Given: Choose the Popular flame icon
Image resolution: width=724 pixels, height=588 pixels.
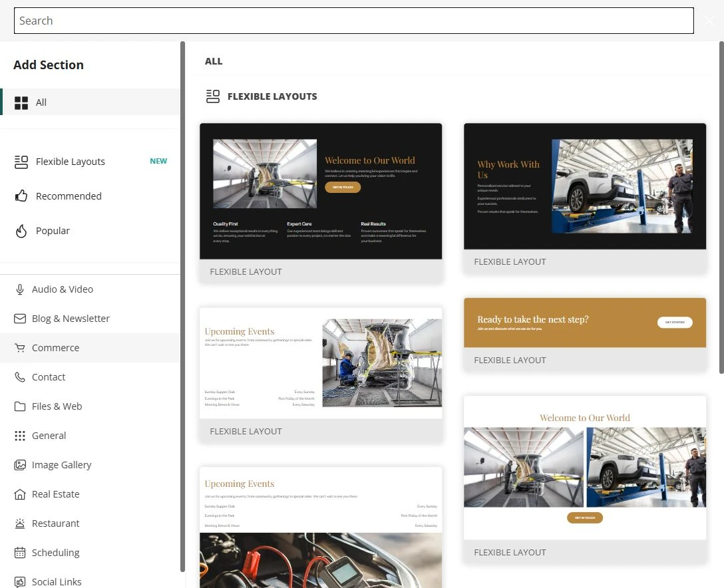Looking at the screenshot, I should 21,231.
